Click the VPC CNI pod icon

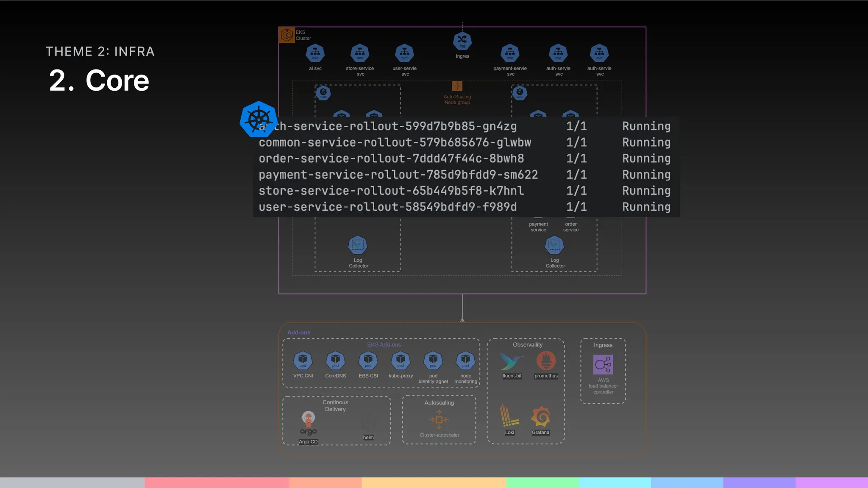coord(303,360)
